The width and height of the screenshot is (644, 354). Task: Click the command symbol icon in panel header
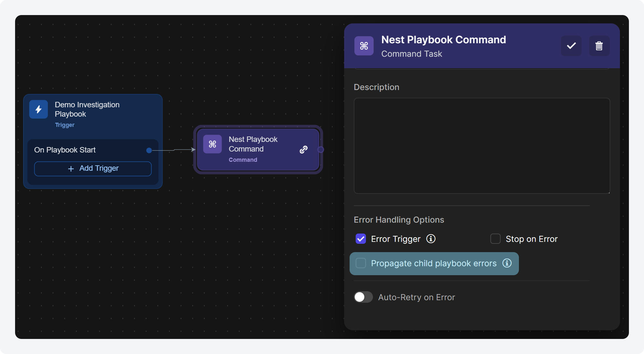[x=364, y=46]
